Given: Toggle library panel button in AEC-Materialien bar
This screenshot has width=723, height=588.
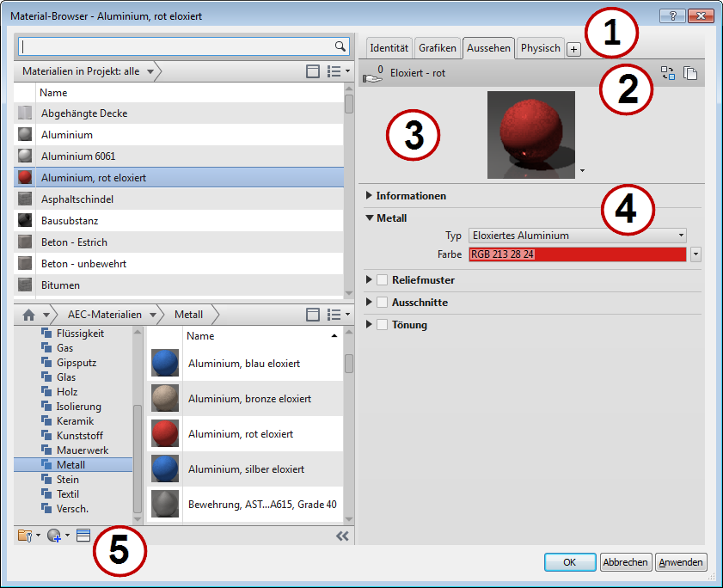Looking at the screenshot, I should 313,315.
